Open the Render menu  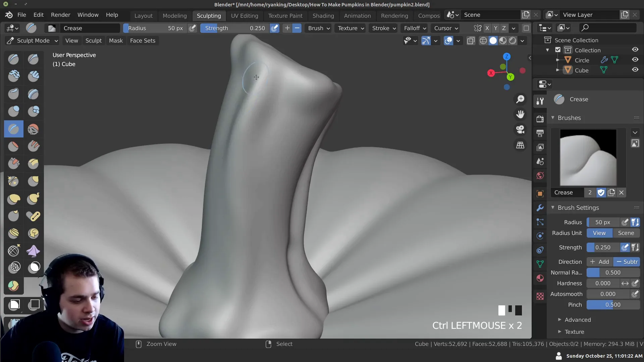(x=60, y=15)
